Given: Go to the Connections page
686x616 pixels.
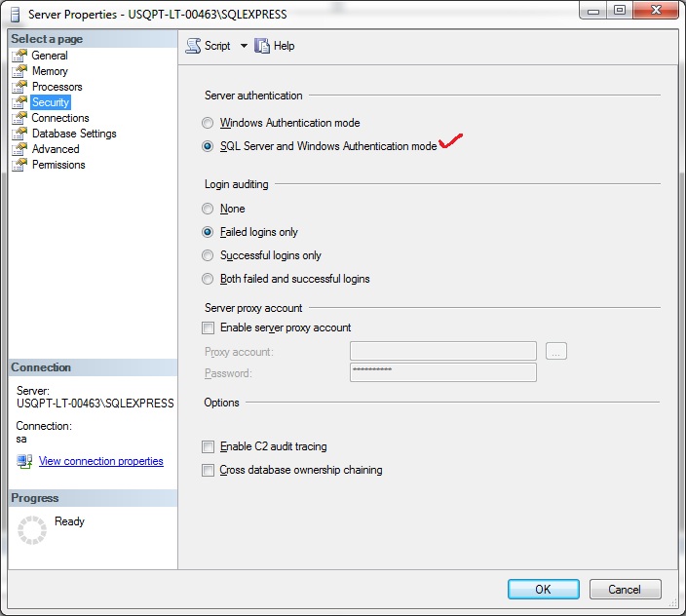Looking at the screenshot, I should tap(60, 118).
